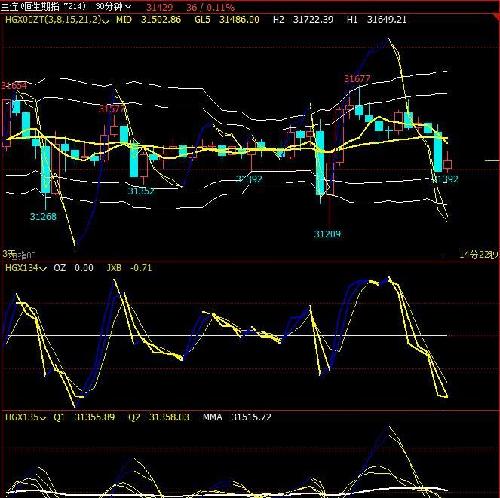Image resolution: width=500 pixels, height=498 pixels.
Task: Click the MMA indicator value label
Action: pos(237,417)
